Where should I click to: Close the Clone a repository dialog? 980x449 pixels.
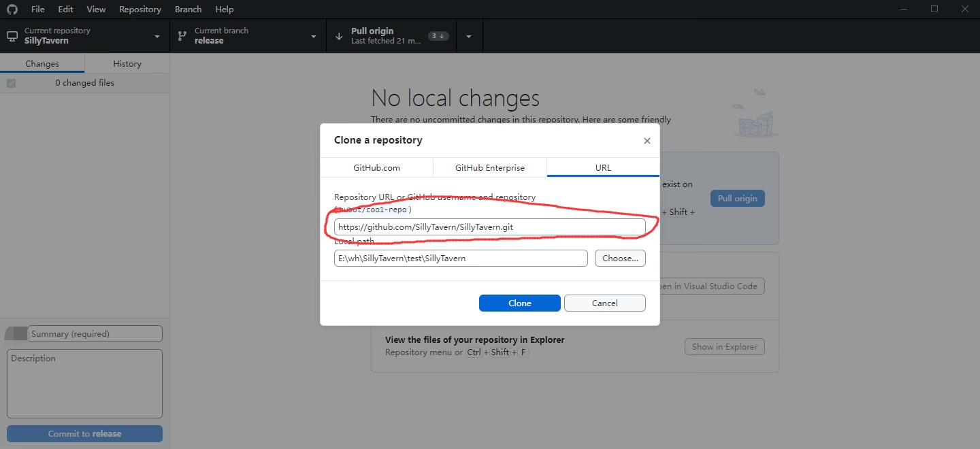click(647, 141)
